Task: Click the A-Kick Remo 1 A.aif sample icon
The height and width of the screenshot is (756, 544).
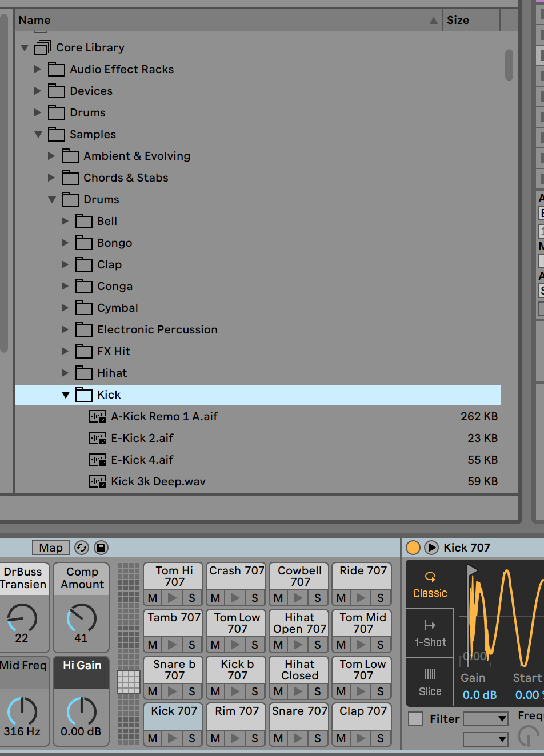Action: 98,417
